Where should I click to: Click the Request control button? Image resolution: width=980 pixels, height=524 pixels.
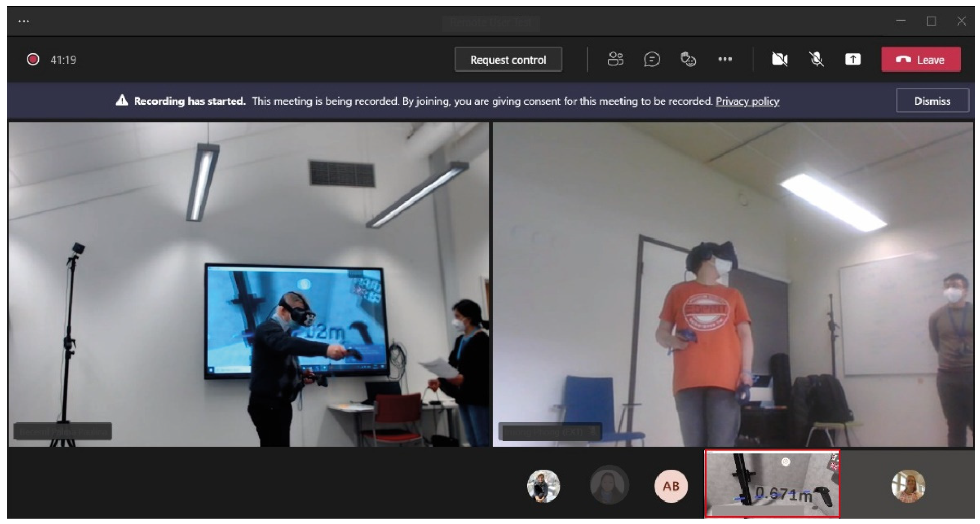coord(508,59)
